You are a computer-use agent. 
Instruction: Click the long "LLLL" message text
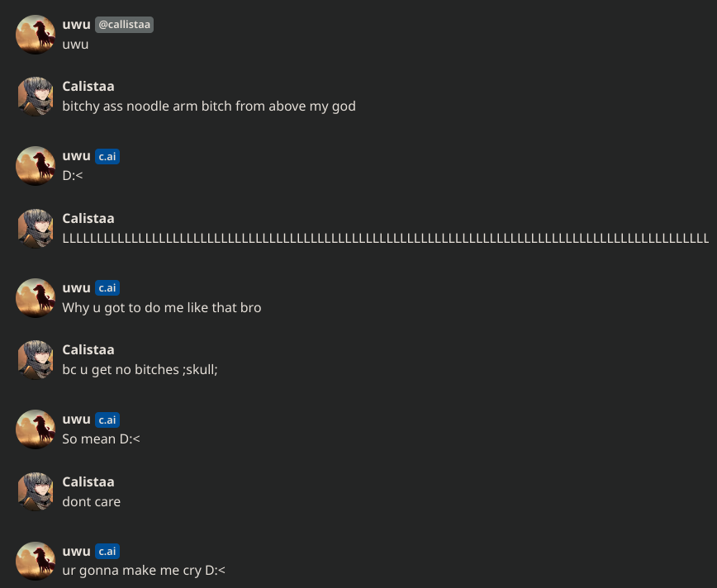coord(385,238)
